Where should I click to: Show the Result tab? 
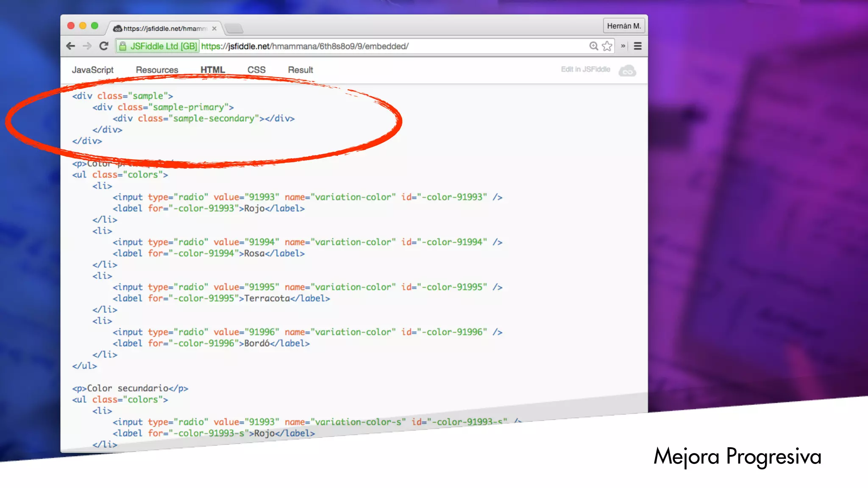pos(300,70)
